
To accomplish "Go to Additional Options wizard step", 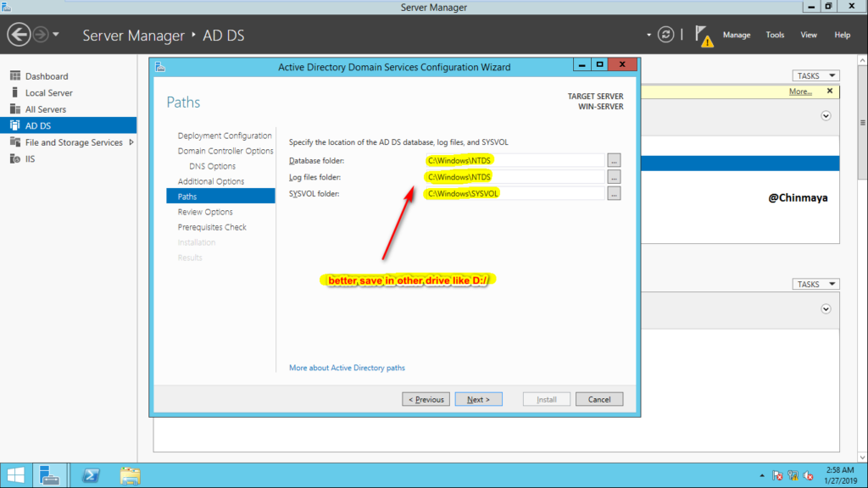I will 210,181.
